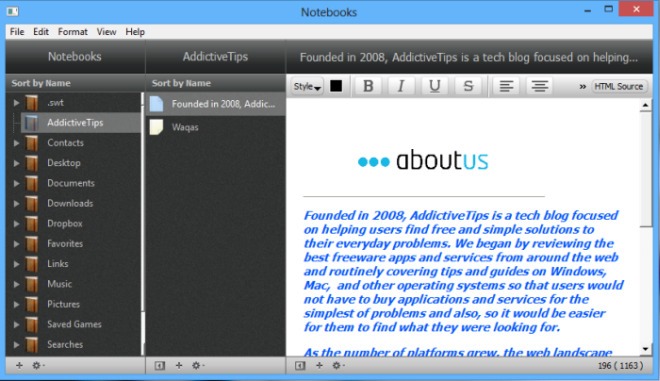Toggle bold formatting

(368, 86)
